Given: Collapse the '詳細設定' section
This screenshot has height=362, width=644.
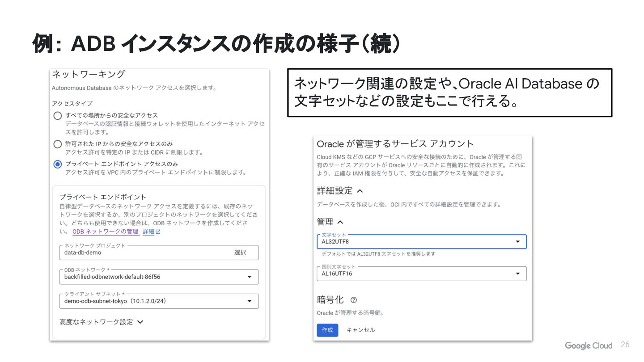Looking at the screenshot, I should [x=340, y=191].
